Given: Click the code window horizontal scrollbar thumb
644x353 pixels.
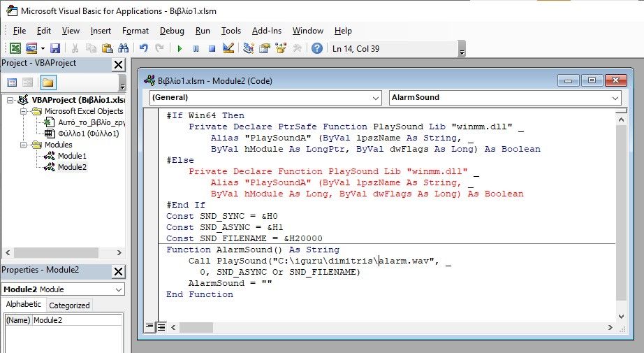Looking at the screenshot, I should coord(196,327).
